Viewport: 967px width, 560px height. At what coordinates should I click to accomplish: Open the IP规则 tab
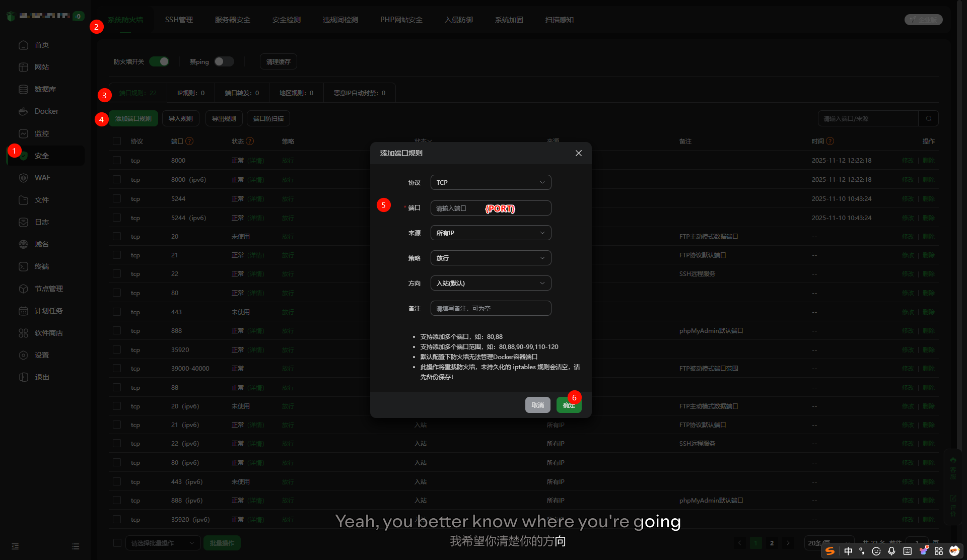pyautogui.click(x=191, y=93)
